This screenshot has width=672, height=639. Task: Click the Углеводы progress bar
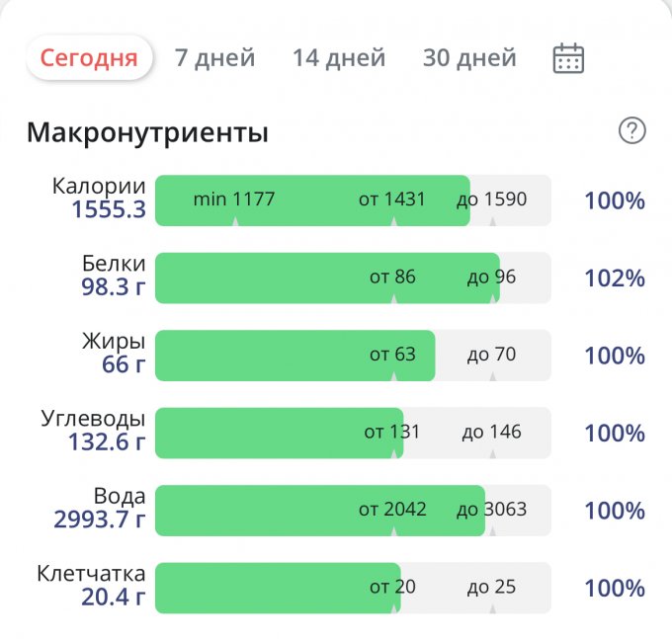pos(353,433)
